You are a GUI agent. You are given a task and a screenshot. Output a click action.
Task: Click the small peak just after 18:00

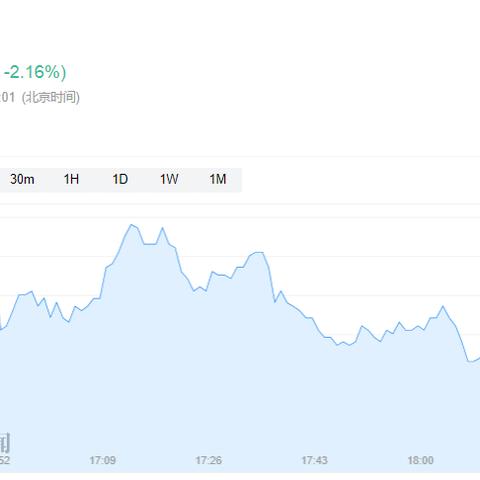(443, 306)
